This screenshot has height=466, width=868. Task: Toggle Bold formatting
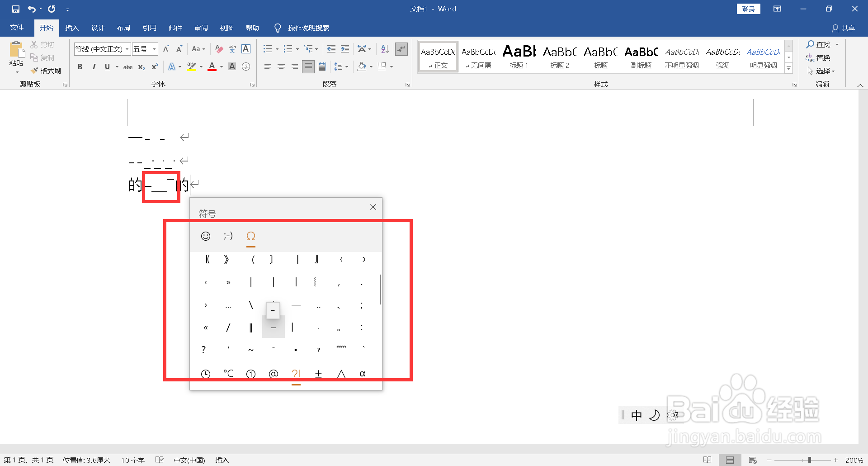pos(80,67)
